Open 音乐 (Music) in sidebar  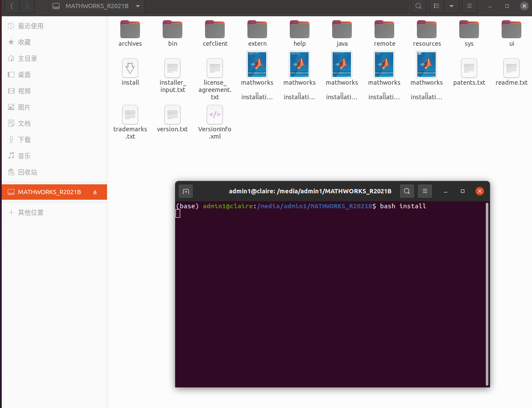pos(54,156)
